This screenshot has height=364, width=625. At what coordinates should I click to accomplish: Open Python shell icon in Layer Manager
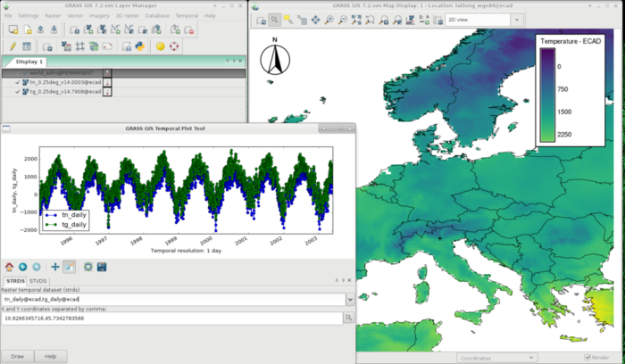point(140,46)
